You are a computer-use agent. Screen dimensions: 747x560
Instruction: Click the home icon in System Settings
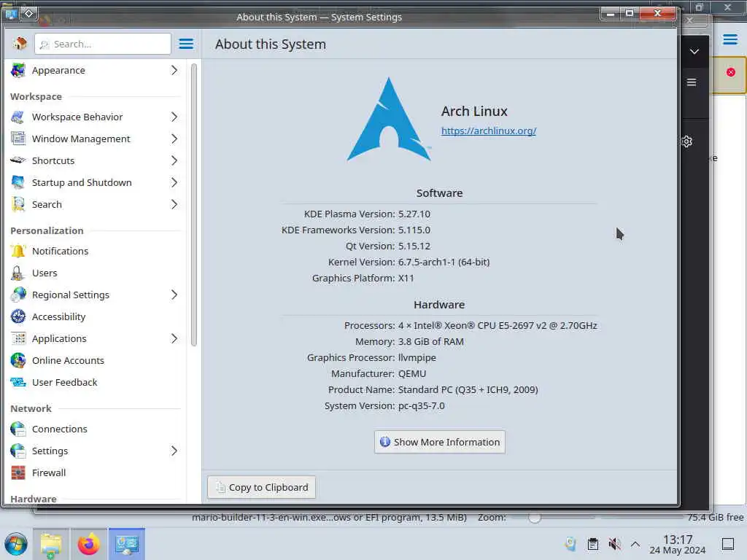pos(20,44)
